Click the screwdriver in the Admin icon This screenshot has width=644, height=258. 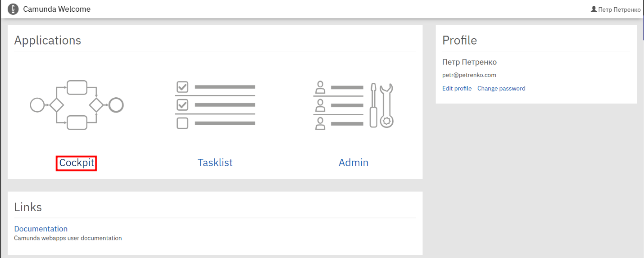tap(373, 105)
